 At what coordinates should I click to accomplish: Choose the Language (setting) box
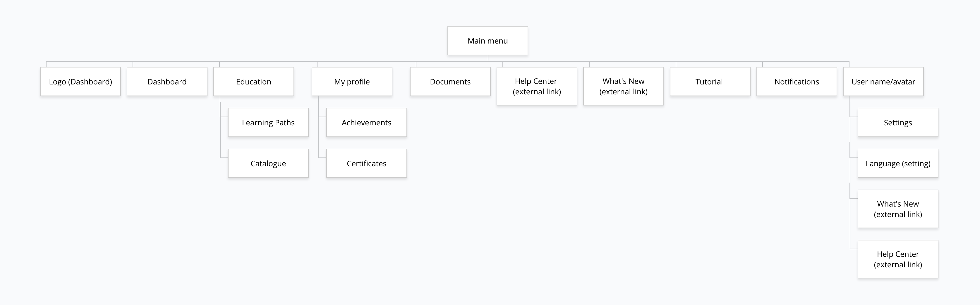[898, 163]
